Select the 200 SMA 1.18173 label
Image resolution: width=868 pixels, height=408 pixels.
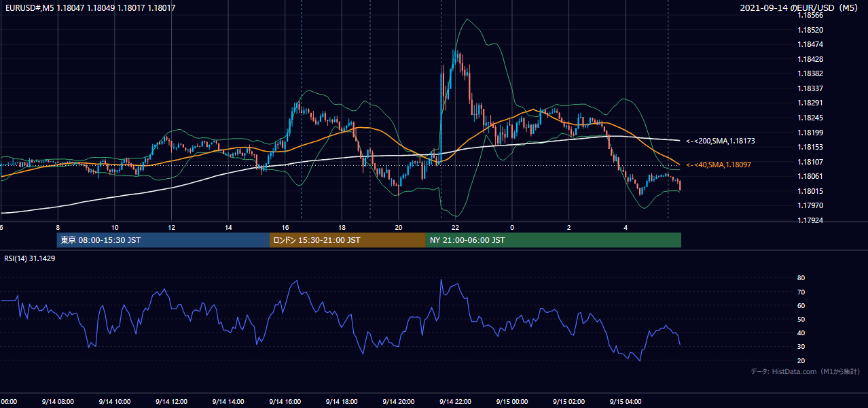click(720, 141)
